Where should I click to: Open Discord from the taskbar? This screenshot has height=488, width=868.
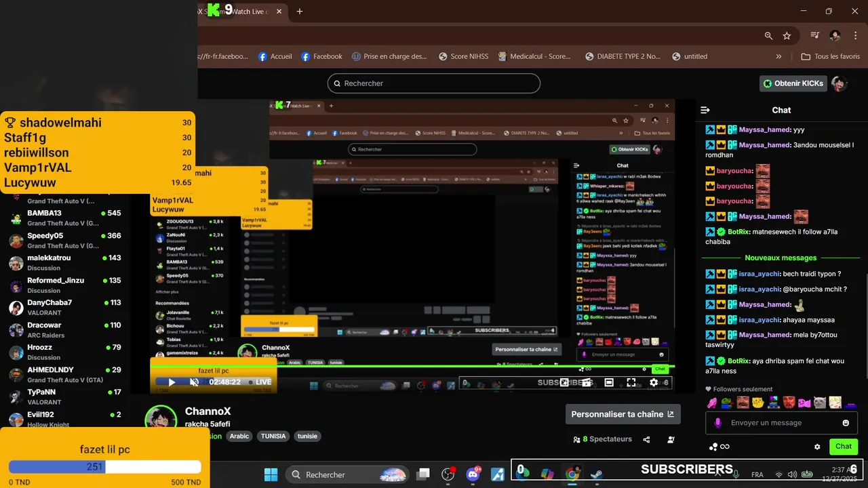[x=473, y=474]
